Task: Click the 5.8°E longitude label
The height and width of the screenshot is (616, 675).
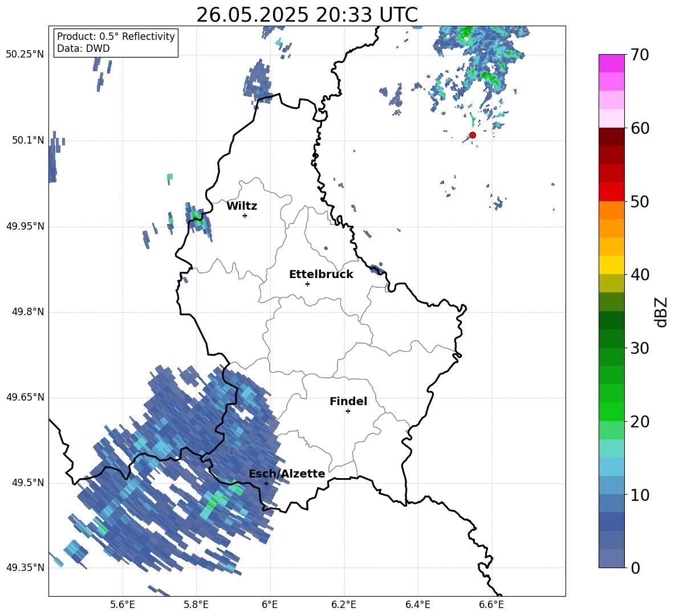Action: [196, 605]
